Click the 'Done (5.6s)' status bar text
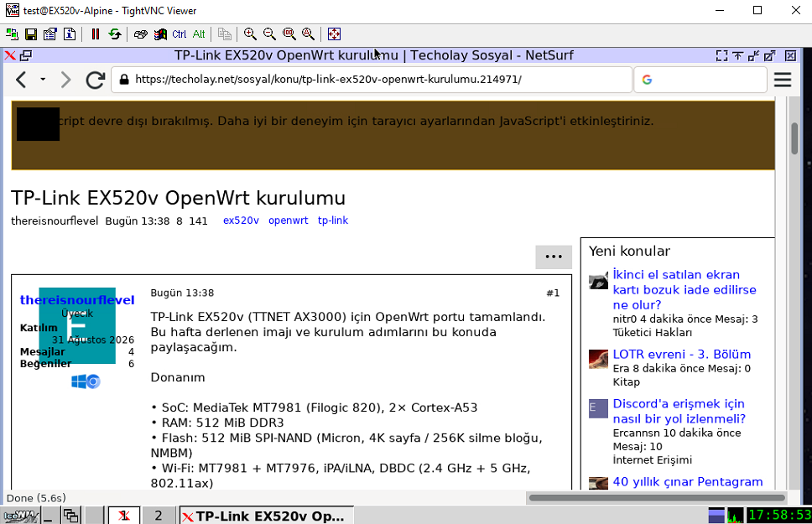The height and width of the screenshot is (524, 812). coord(36,498)
